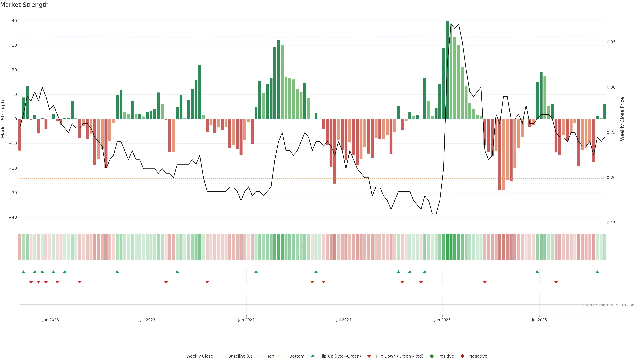Click the orange dotted Bottom legend line sample
The image size is (644, 362).
282,356
